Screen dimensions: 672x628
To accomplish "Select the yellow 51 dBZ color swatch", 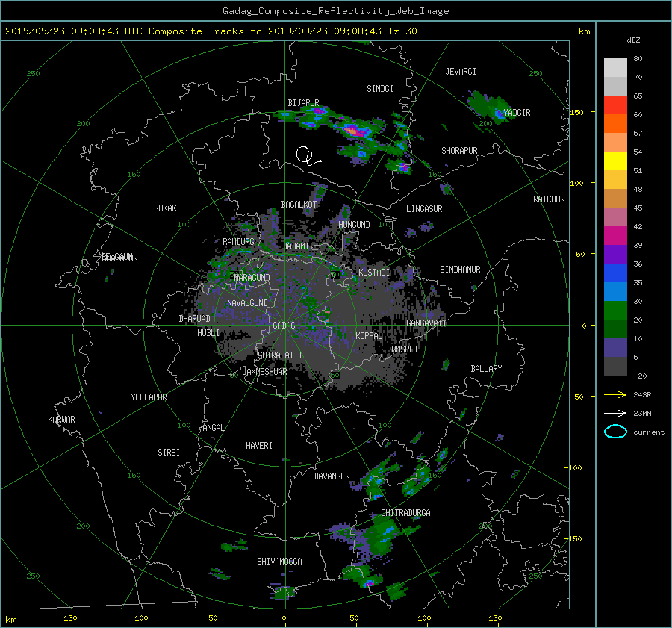I will 615,161.
